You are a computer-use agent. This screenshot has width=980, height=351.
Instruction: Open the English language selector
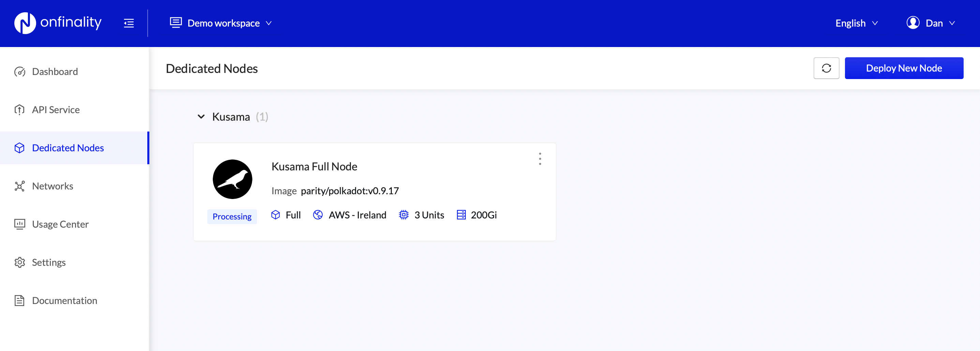[856, 23]
